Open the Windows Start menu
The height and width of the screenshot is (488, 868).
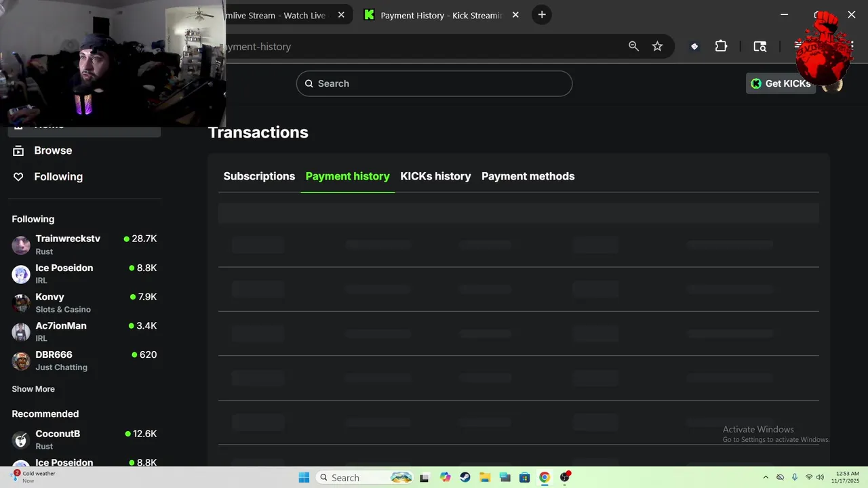click(304, 477)
